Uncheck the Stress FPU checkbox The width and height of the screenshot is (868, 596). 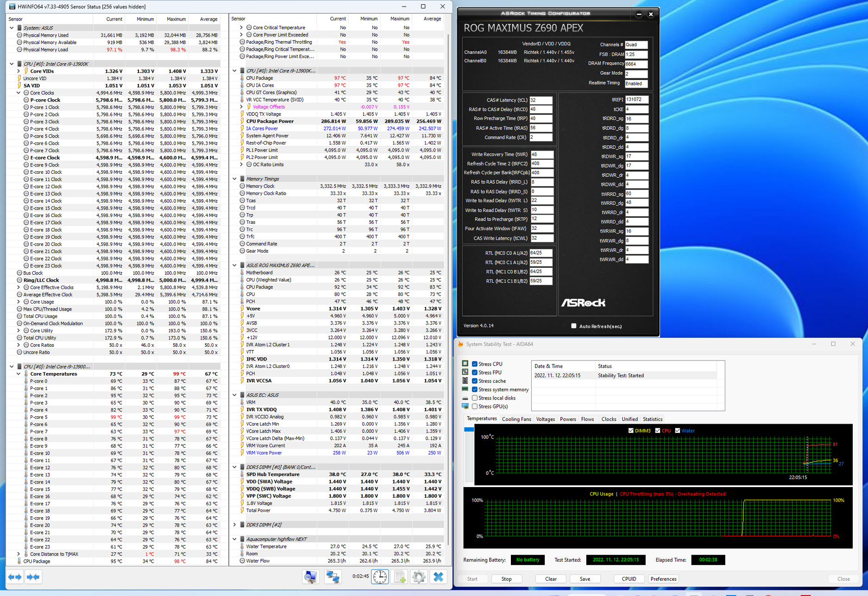tap(474, 372)
